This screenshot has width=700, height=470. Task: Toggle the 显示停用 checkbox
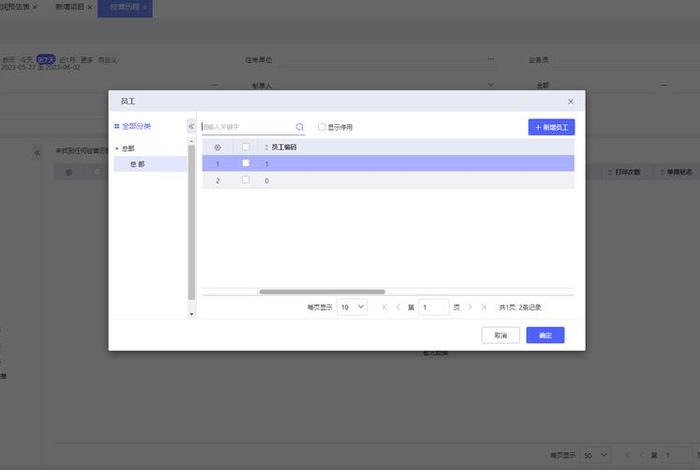[x=321, y=127]
